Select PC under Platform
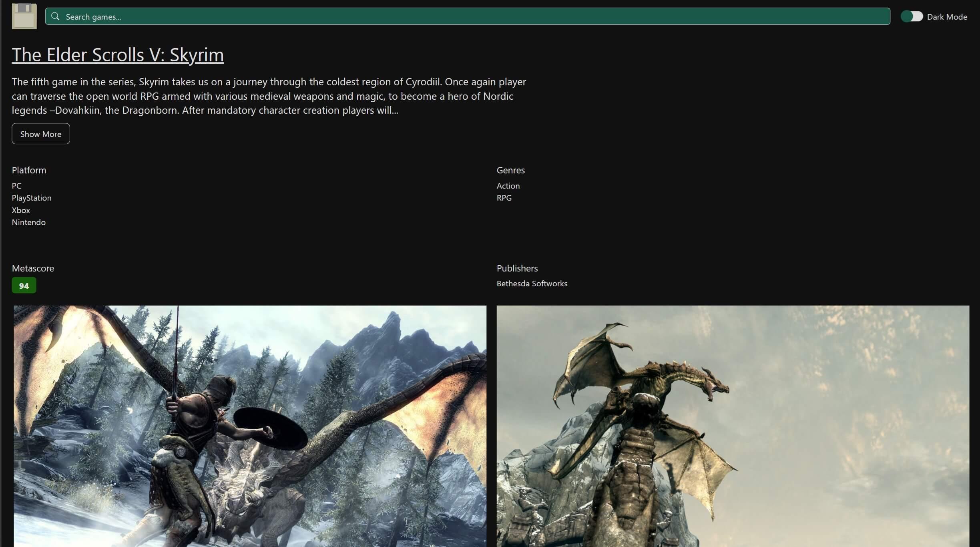Image resolution: width=980 pixels, height=547 pixels. pos(16,185)
